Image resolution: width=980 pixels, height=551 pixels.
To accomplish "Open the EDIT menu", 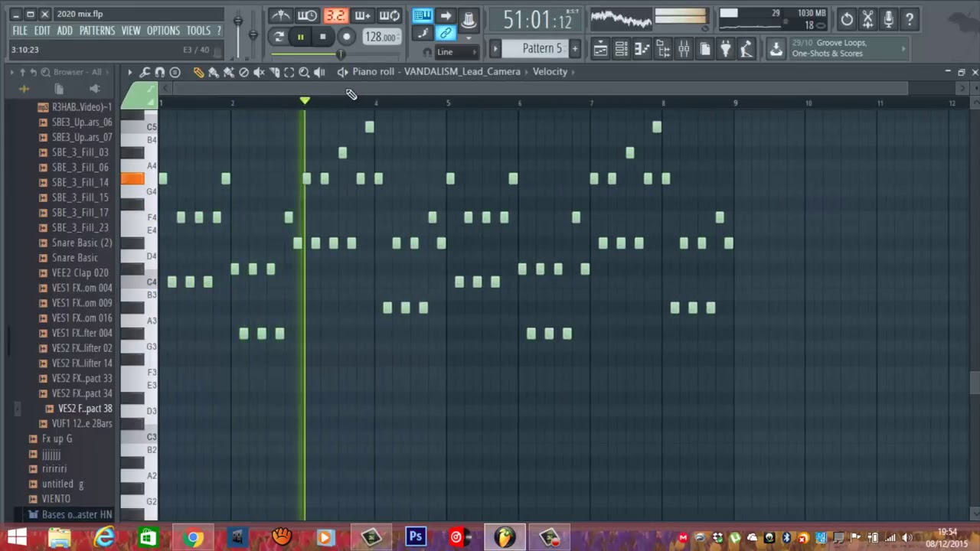I will [42, 31].
